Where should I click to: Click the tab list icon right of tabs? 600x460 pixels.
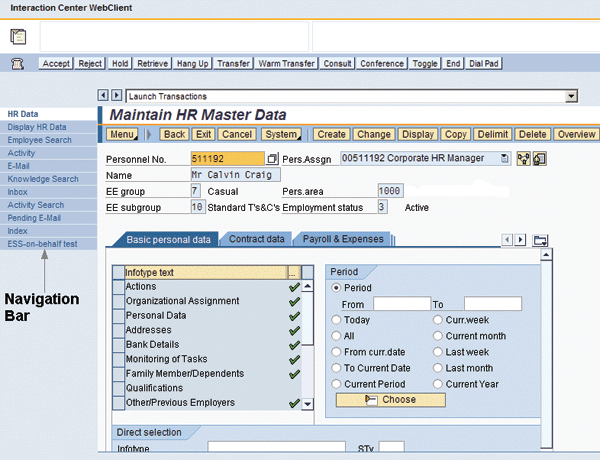click(541, 240)
